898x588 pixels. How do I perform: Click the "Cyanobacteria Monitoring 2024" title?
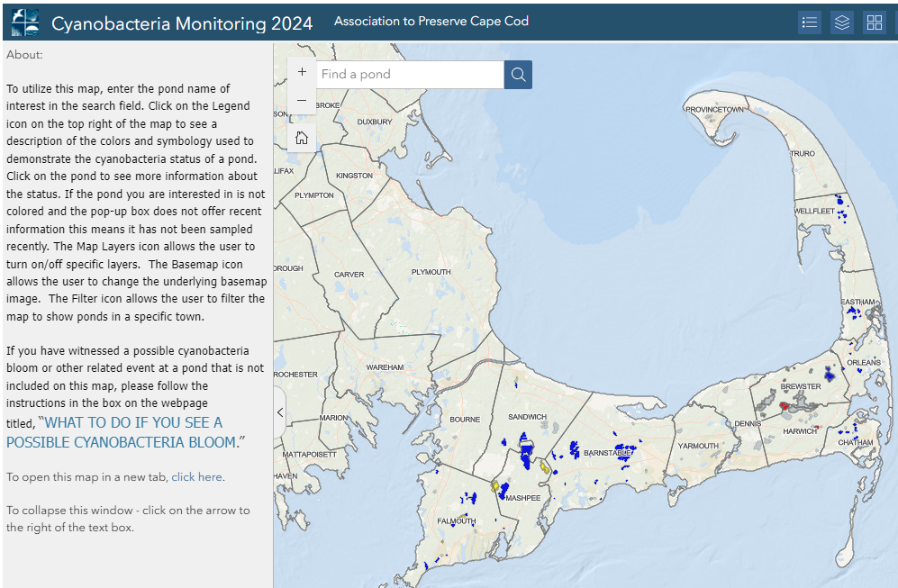coord(182,23)
